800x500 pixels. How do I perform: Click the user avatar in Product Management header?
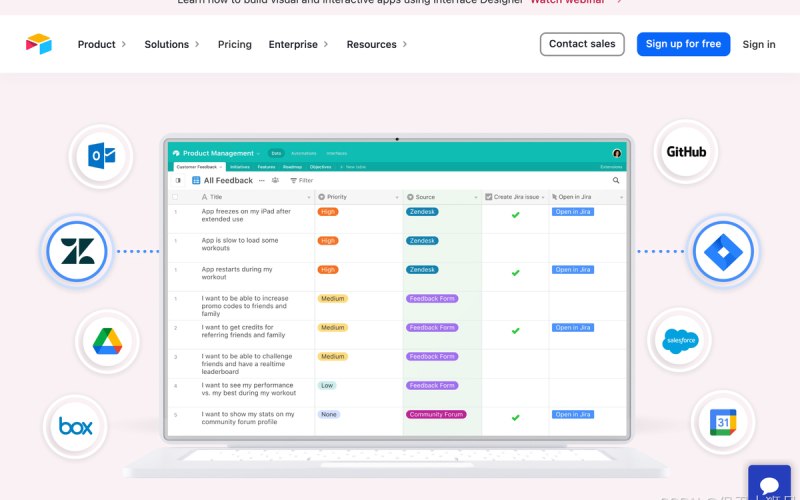617,153
